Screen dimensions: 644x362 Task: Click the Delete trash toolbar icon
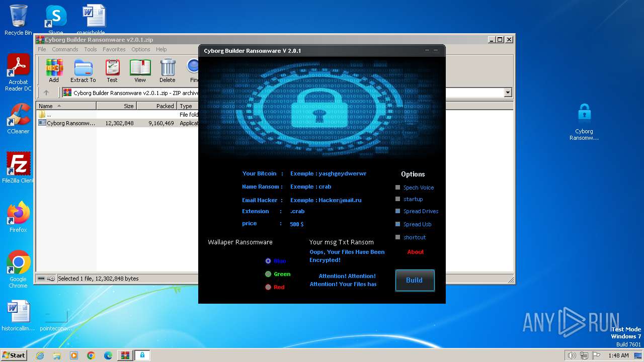click(x=168, y=70)
